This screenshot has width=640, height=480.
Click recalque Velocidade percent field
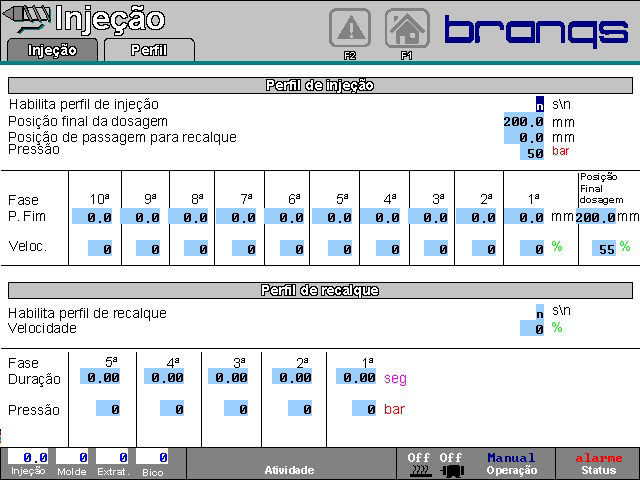coord(532,328)
